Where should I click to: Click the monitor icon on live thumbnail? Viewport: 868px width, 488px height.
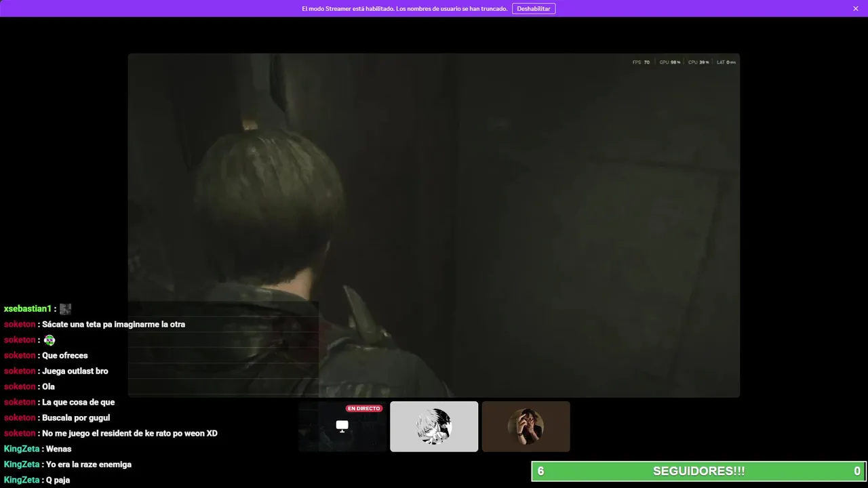pos(342,426)
